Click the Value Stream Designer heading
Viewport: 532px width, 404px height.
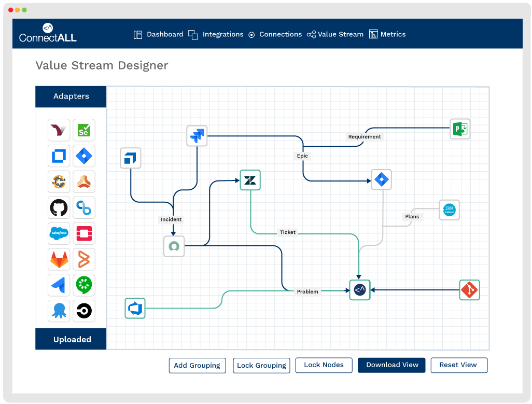click(x=102, y=65)
